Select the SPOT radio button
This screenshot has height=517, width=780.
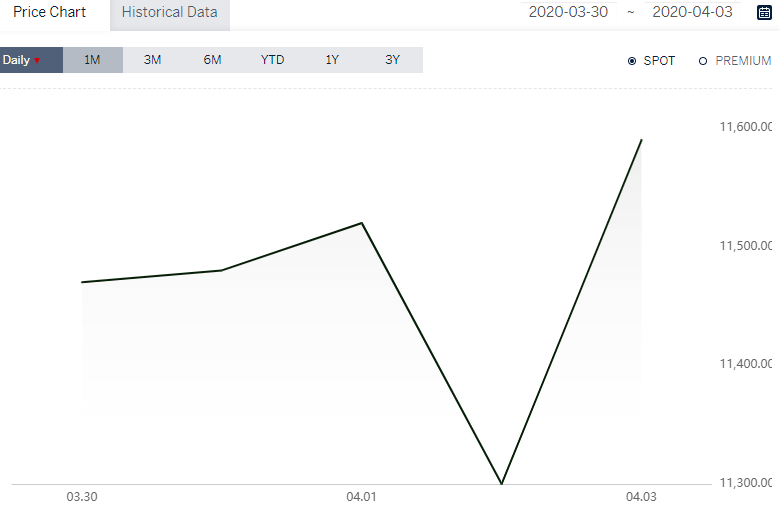pyautogui.click(x=632, y=61)
